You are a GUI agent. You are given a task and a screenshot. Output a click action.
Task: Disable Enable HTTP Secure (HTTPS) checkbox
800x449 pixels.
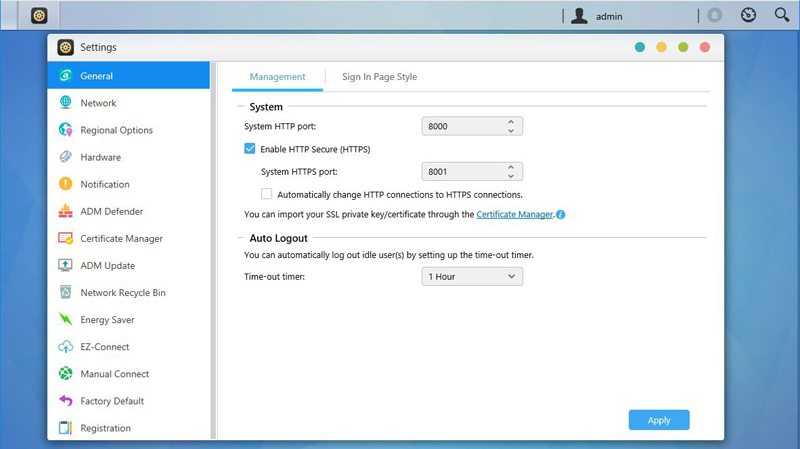249,148
